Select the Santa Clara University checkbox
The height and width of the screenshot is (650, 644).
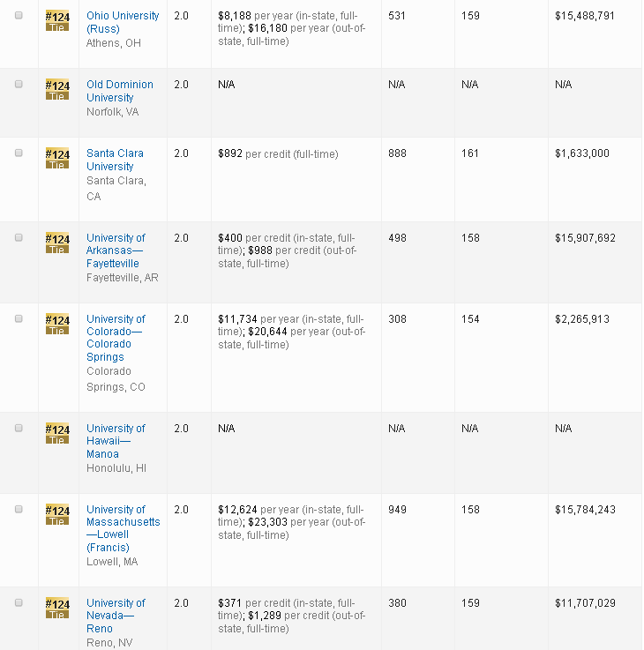19,153
